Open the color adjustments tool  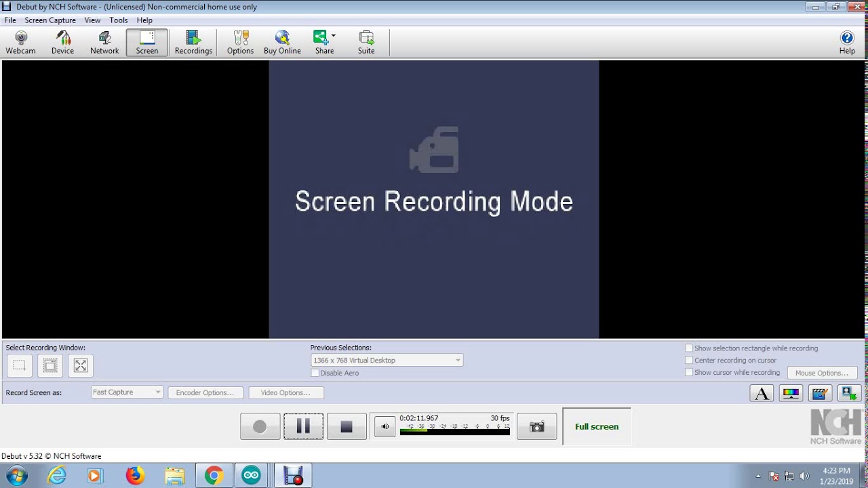[x=791, y=393]
